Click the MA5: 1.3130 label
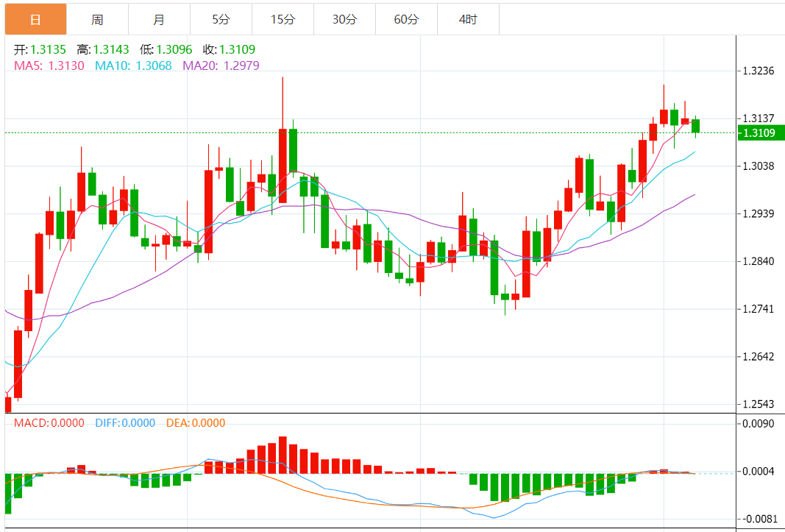Screen dimensions: 785x532 (49, 65)
